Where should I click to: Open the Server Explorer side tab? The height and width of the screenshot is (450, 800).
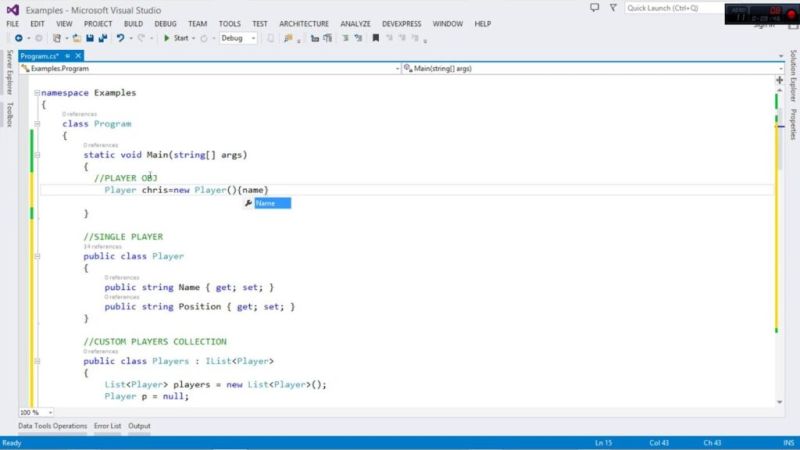click(10, 72)
